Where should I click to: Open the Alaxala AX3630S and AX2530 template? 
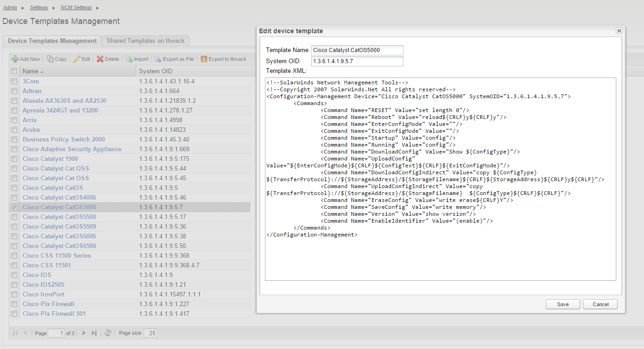tap(64, 101)
